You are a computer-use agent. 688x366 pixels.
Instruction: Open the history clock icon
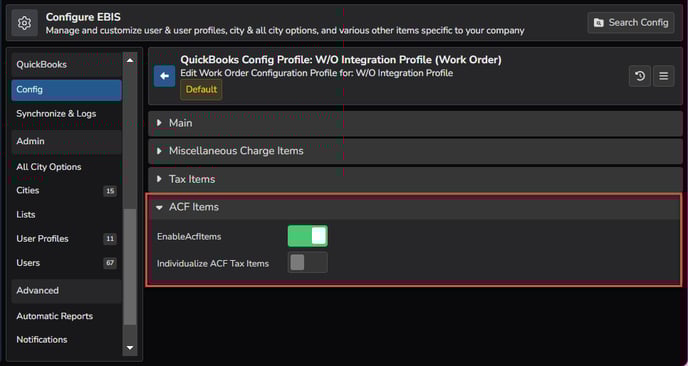[x=640, y=76]
